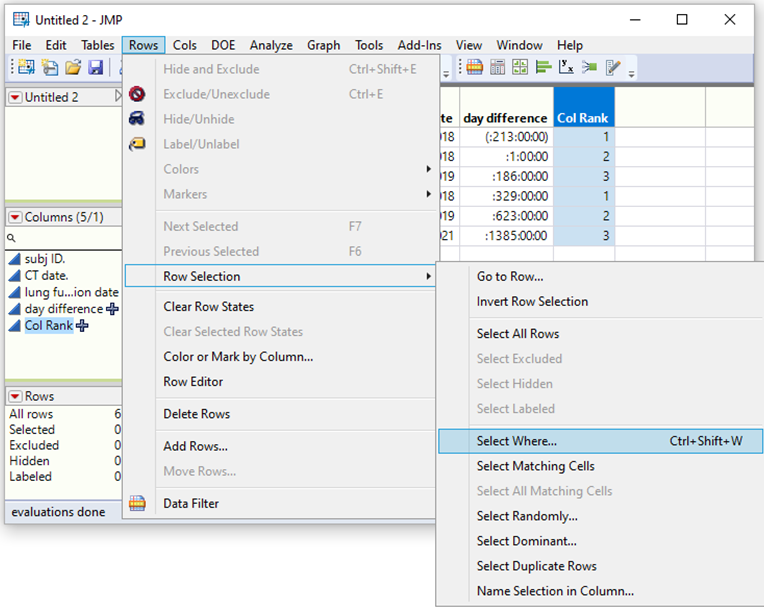
Task: Choose Select Where... from the submenu
Action: (x=600, y=441)
